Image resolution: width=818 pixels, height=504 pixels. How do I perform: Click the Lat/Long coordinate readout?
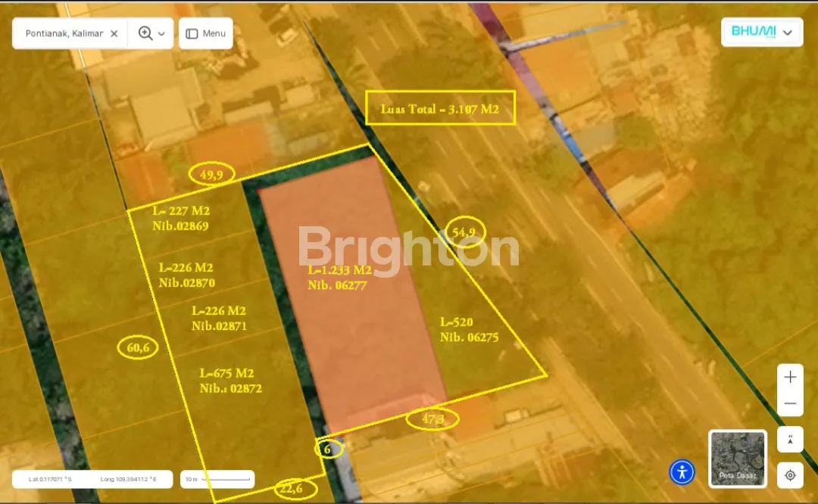(92, 479)
